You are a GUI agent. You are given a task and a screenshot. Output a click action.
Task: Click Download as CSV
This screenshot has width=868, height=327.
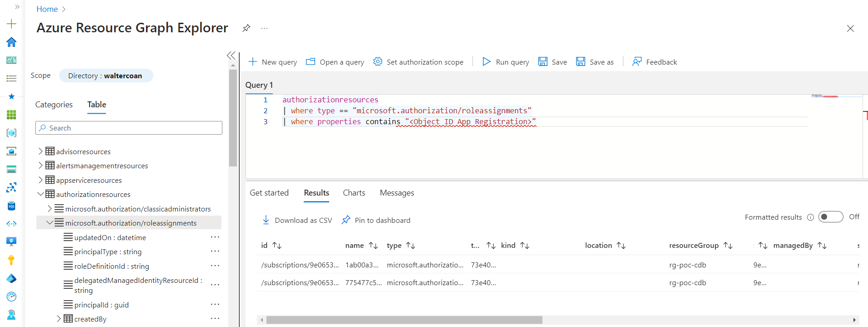click(x=297, y=220)
